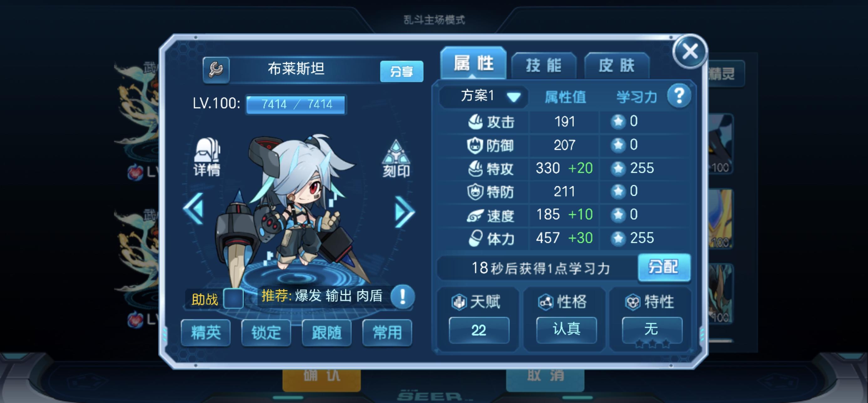Click the 分享 share button
868x403 pixels.
[x=401, y=71]
